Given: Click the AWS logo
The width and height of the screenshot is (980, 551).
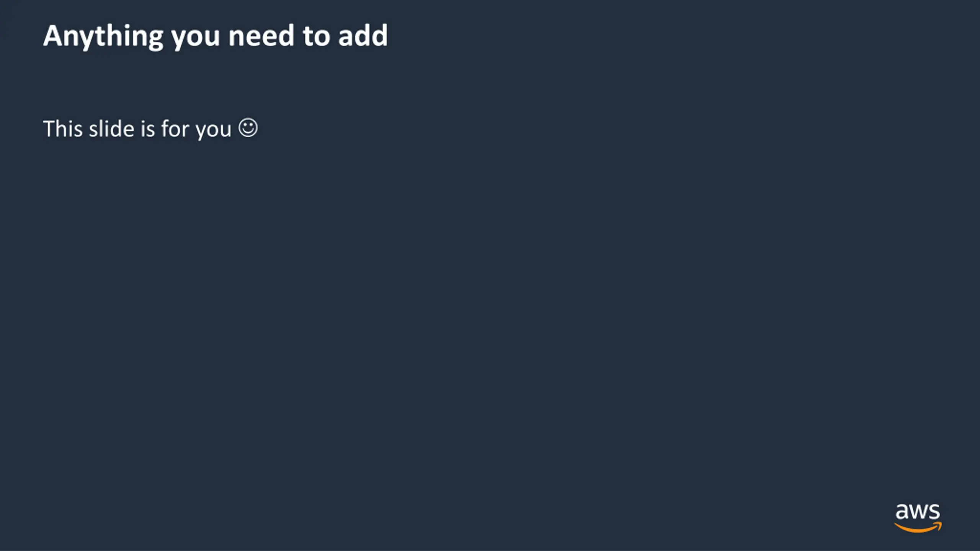Looking at the screenshot, I should coord(918,518).
